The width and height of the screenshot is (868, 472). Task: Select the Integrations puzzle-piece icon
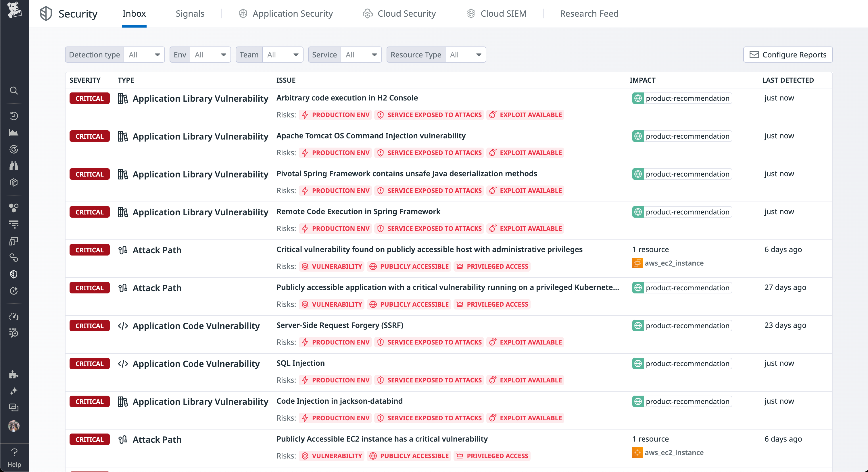pyautogui.click(x=14, y=375)
